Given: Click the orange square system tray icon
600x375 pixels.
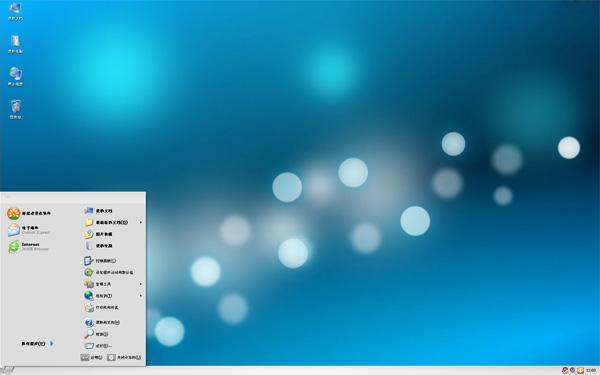Looking at the screenshot, I should (x=580, y=370).
